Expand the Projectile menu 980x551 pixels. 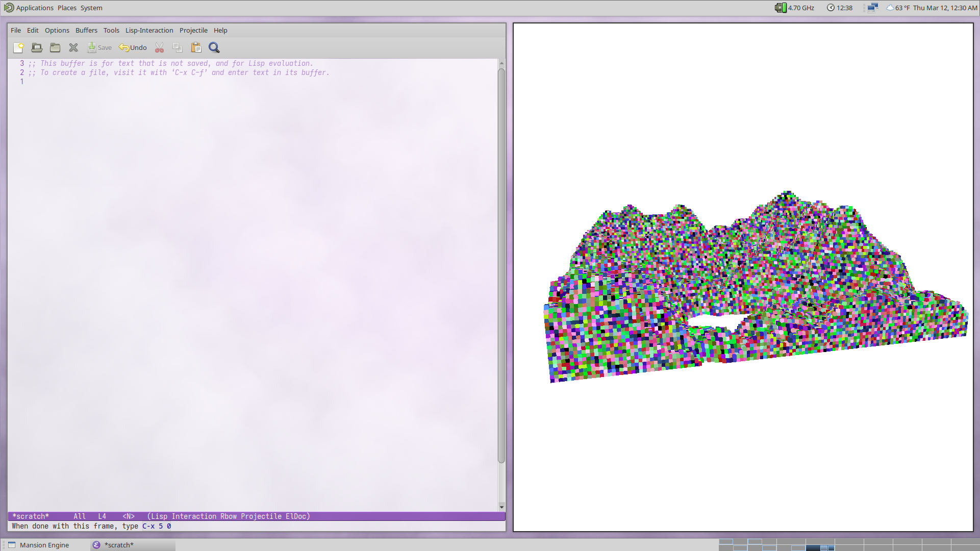(x=193, y=30)
